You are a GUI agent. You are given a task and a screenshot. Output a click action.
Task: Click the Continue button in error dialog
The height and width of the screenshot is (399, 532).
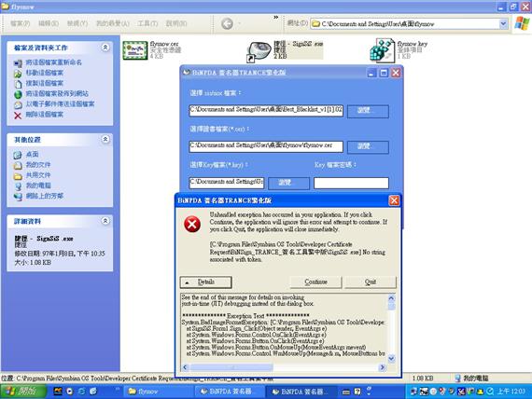click(315, 282)
